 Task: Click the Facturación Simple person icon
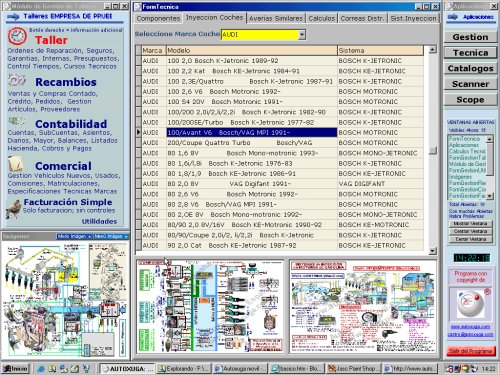14,209
